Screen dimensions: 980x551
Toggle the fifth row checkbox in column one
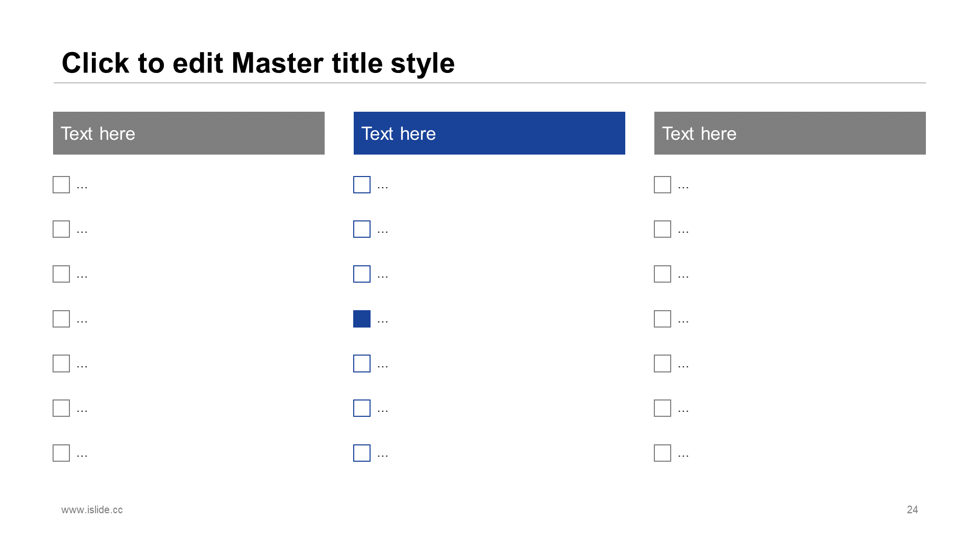[61, 363]
